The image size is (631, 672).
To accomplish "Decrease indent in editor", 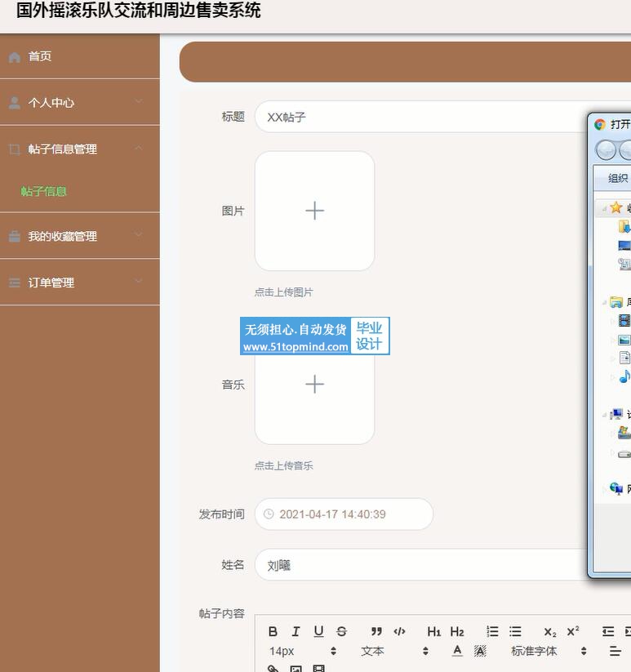I will pyautogui.click(x=608, y=631).
